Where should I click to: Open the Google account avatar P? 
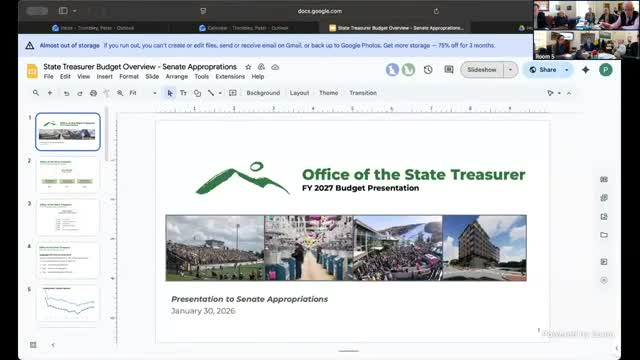coord(606,70)
